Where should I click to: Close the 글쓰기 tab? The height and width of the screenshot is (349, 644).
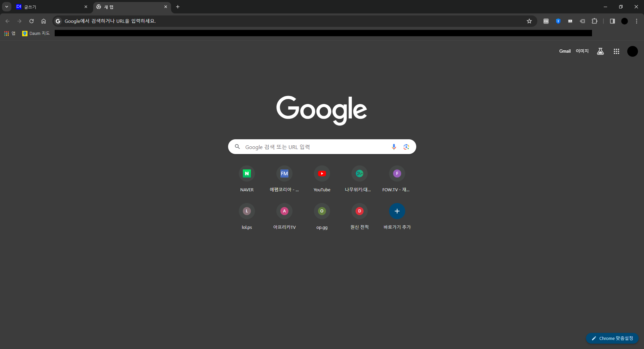click(x=86, y=7)
